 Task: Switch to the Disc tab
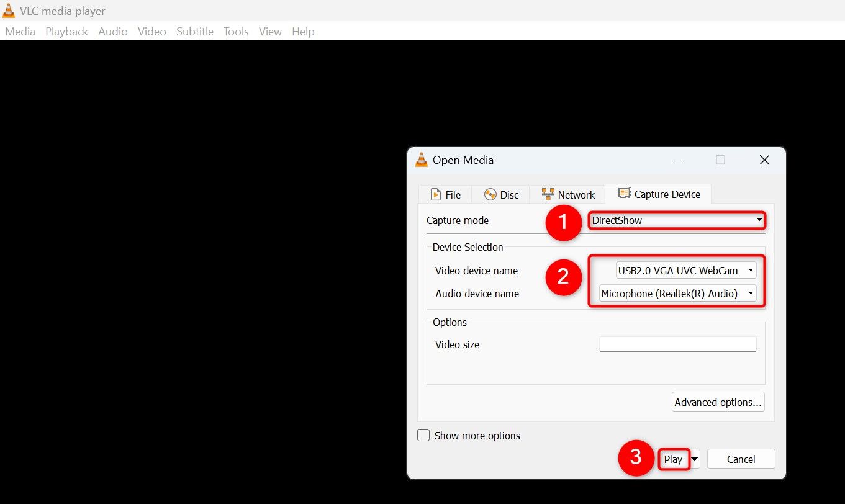pos(501,194)
